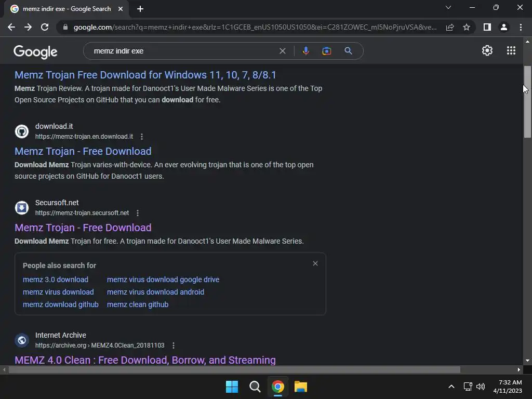Bookmark this page with the star icon
Image resolution: width=532 pixels, height=399 pixels.
(x=467, y=27)
